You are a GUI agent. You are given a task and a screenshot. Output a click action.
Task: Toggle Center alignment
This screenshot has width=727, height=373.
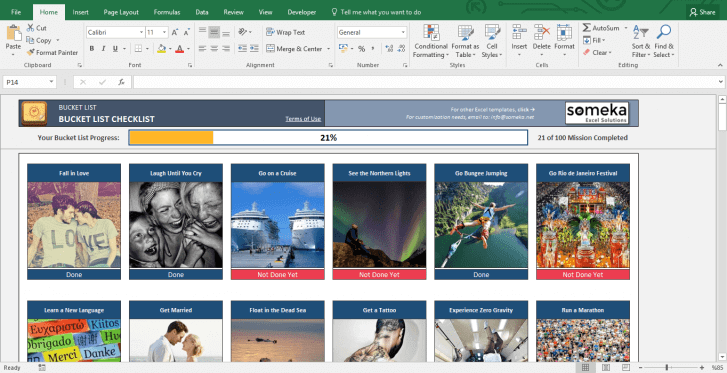214,48
